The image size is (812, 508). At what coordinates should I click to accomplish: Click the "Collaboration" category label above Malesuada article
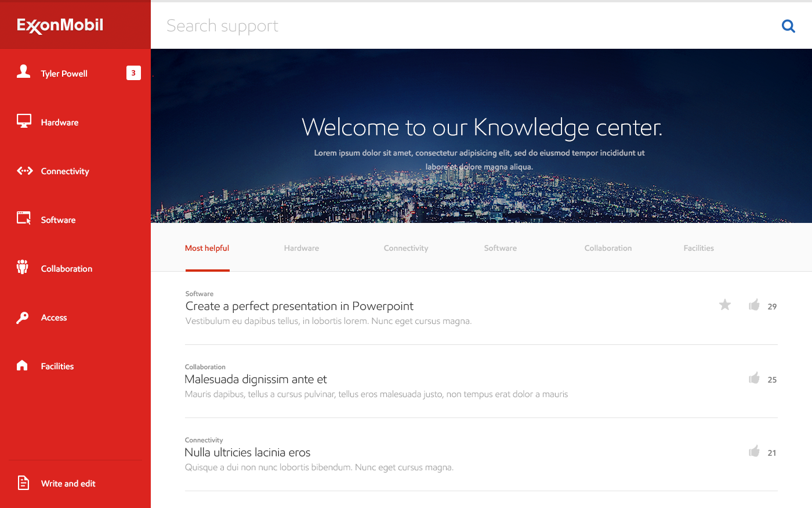coord(205,367)
